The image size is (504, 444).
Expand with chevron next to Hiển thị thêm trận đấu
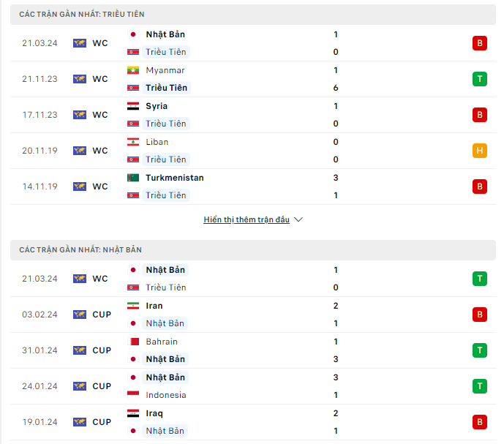298,219
